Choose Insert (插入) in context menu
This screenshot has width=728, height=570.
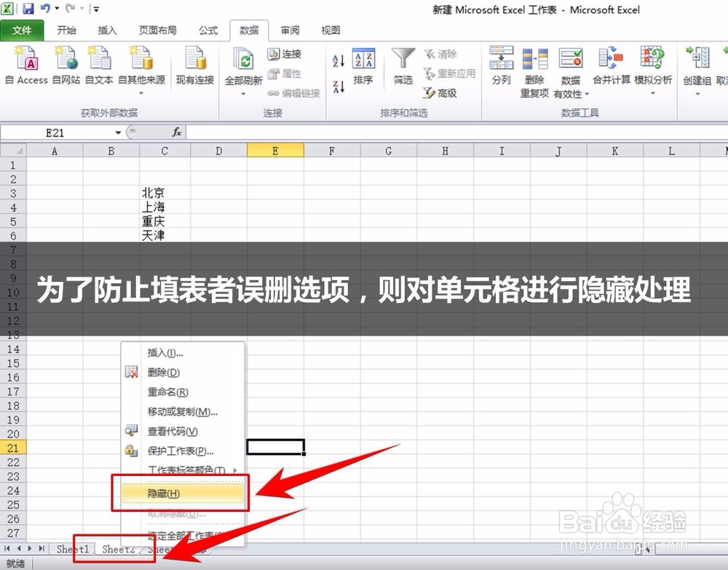[183, 353]
